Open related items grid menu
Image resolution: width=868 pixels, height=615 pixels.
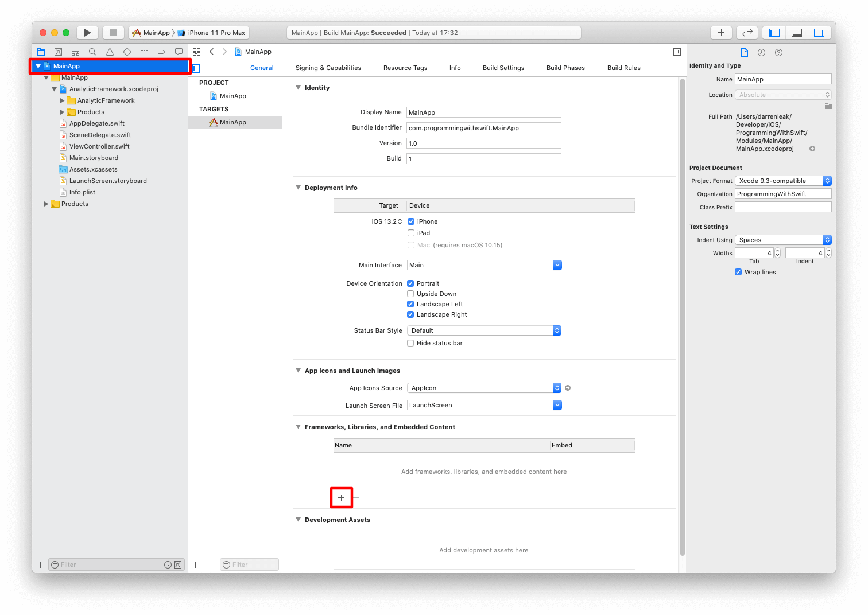pyautogui.click(x=196, y=52)
